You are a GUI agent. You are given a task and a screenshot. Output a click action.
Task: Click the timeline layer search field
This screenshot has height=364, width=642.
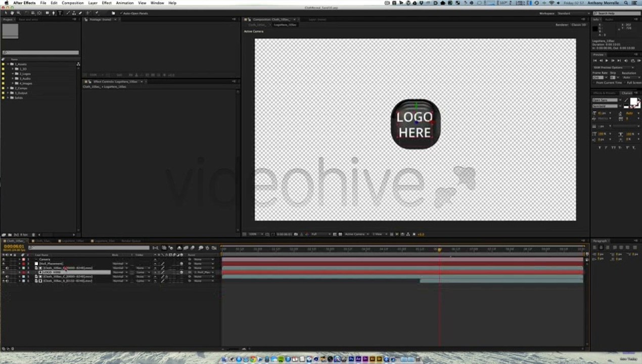pyautogui.click(x=88, y=248)
